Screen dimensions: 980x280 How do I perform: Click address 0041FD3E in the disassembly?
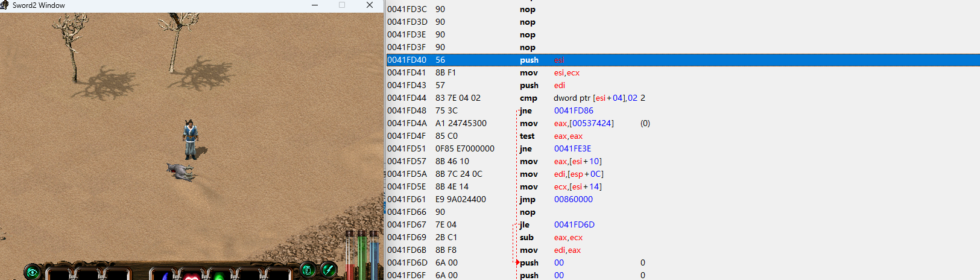click(x=406, y=34)
